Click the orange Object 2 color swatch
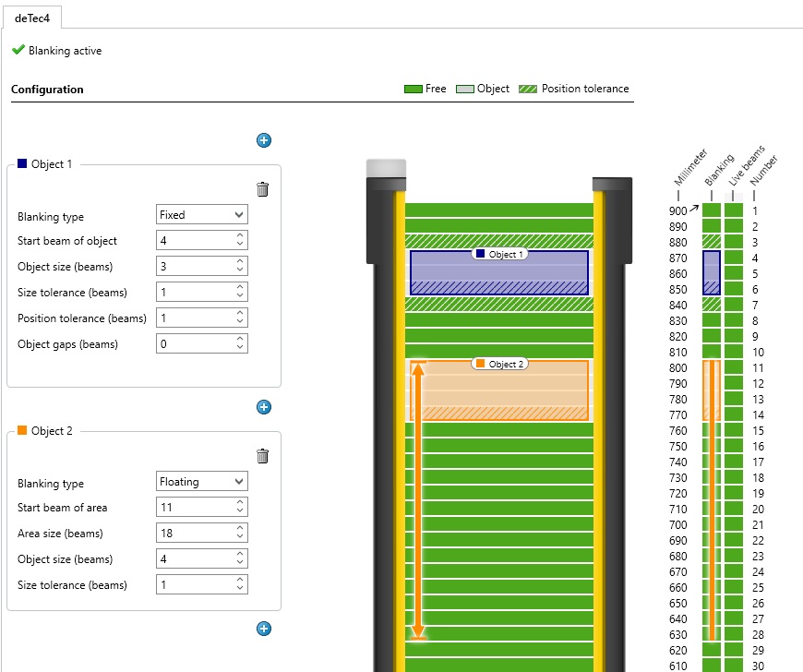The image size is (803, 672). coord(22,430)
